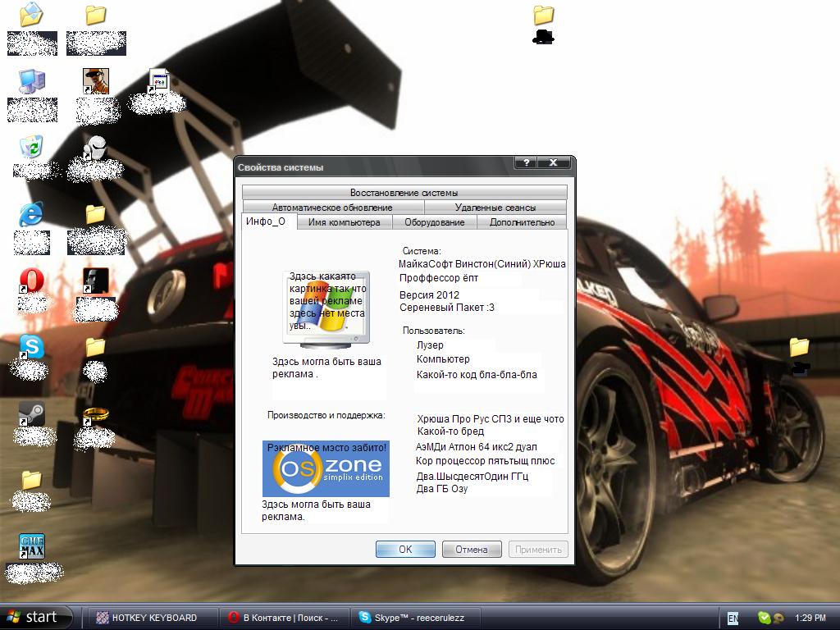840x630 pixels.
Task: Click the 'Сереневый Пакет :3' line
Action: click(447, 308)
